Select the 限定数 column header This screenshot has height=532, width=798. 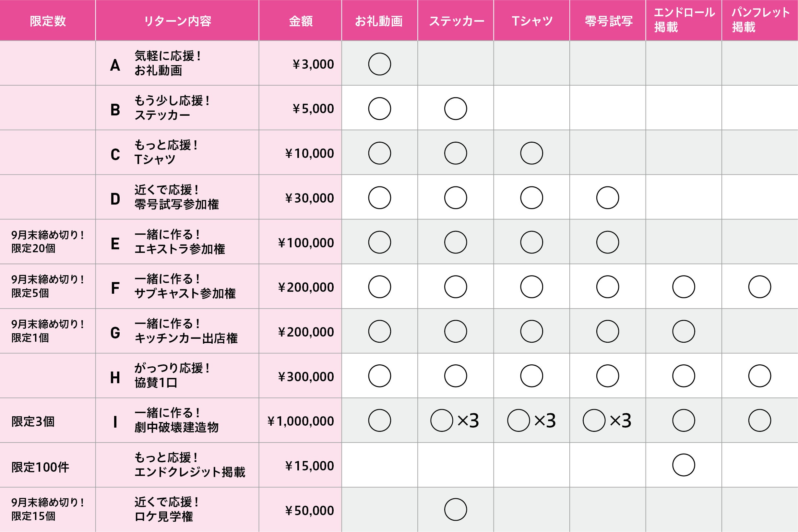pyautogui.click(x=47, y=21)
